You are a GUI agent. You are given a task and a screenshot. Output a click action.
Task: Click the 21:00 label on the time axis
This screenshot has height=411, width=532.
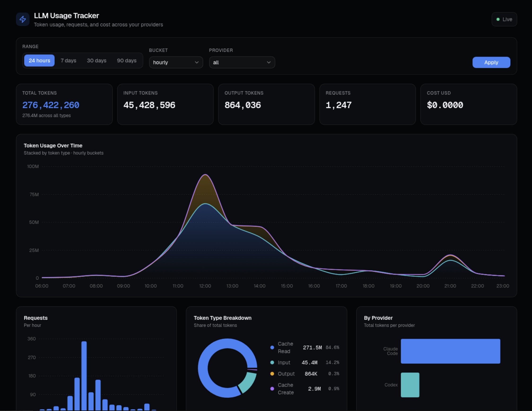coord(450,286)
